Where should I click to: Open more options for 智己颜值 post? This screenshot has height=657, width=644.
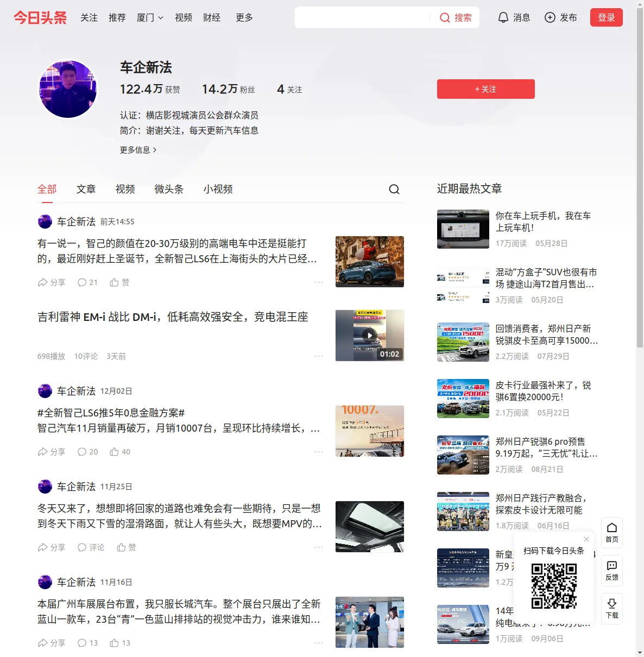point(319,282)
